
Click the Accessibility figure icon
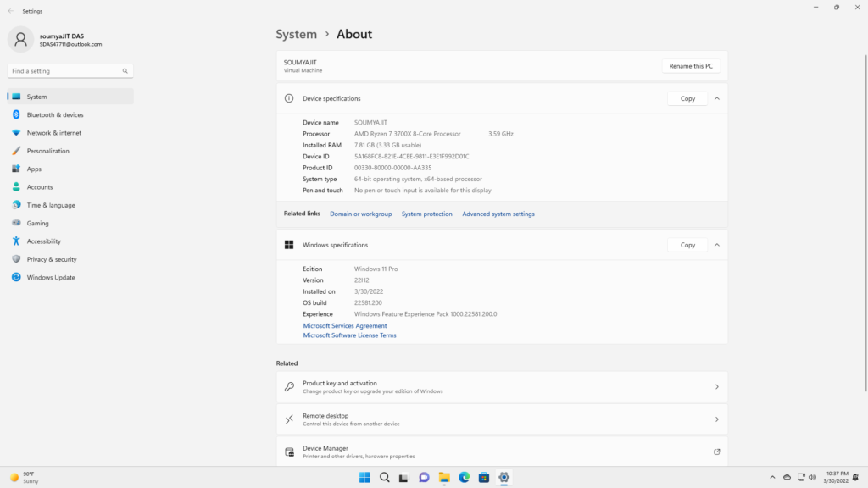[16, 241]
